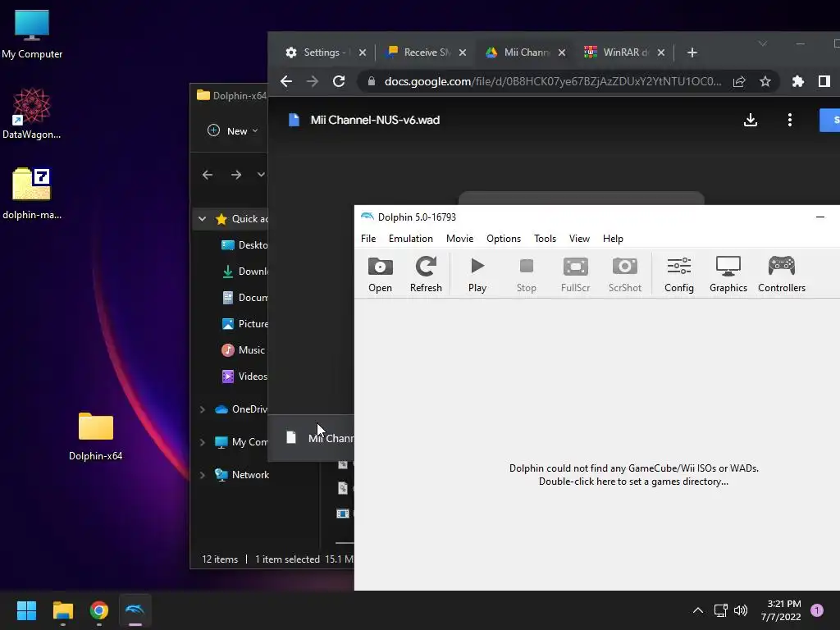The image size is (840, 630).
Task: Go forward in File Explorer
Action: (236, 175)
